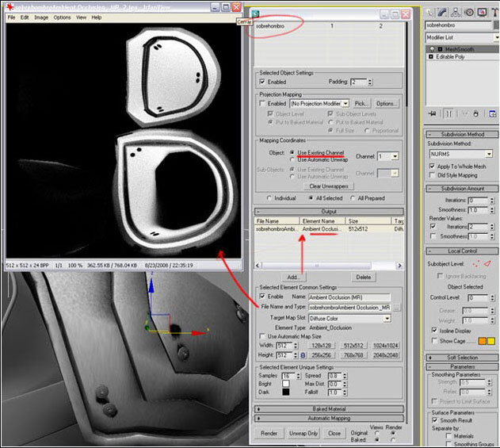The height and width of the screenshot is (448, 500).
Task: Open the Options menu in IrfanView
Action: pyautogui.click(x=62, y=17)
